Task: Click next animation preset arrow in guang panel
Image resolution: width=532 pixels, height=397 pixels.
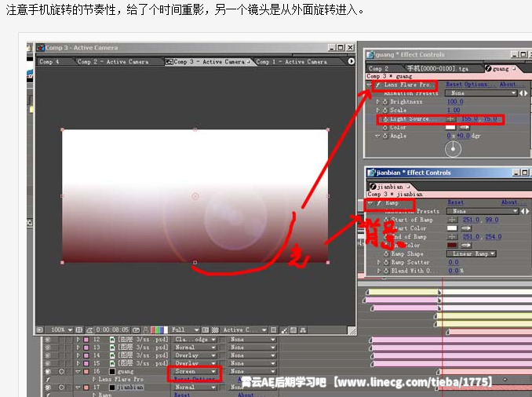Action: 527,93
